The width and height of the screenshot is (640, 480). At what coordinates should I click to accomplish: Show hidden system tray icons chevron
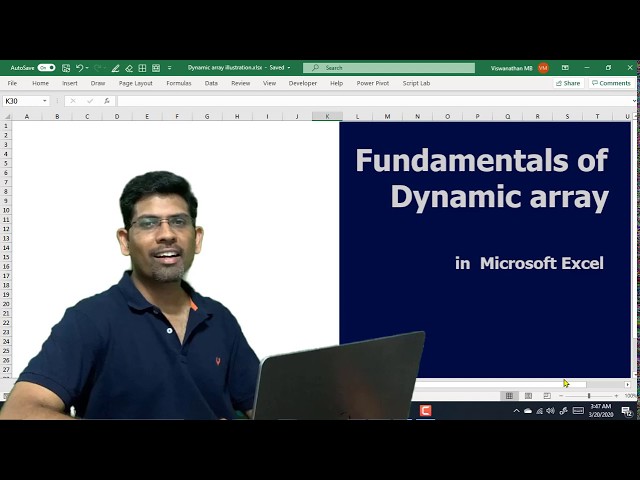[x=516, y=411]
